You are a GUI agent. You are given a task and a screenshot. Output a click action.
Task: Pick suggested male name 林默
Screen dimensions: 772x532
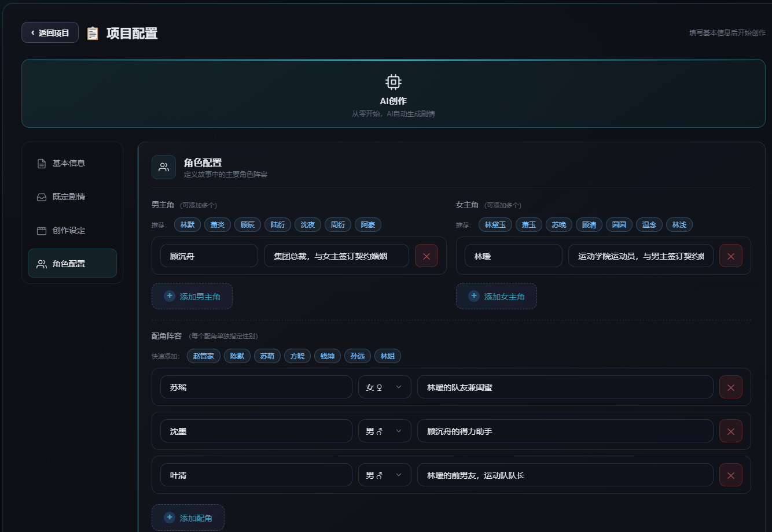pos(188,224)
